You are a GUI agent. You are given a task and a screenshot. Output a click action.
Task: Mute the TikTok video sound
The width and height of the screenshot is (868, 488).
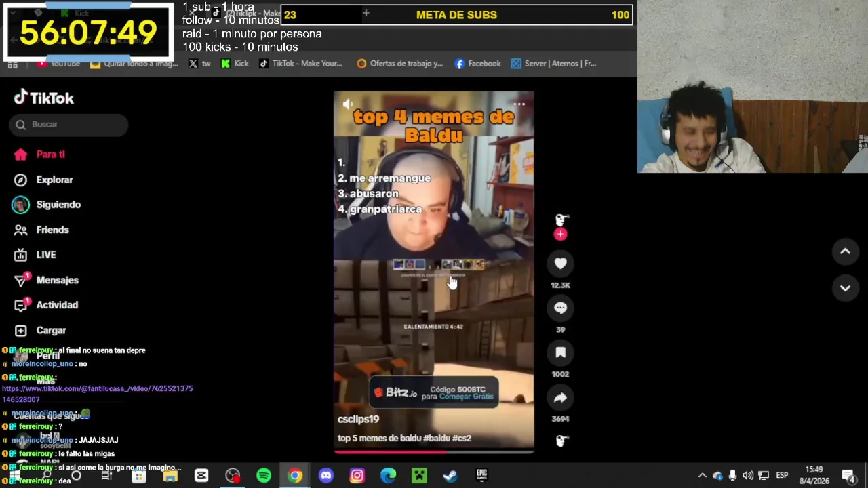tap(347, 104)
